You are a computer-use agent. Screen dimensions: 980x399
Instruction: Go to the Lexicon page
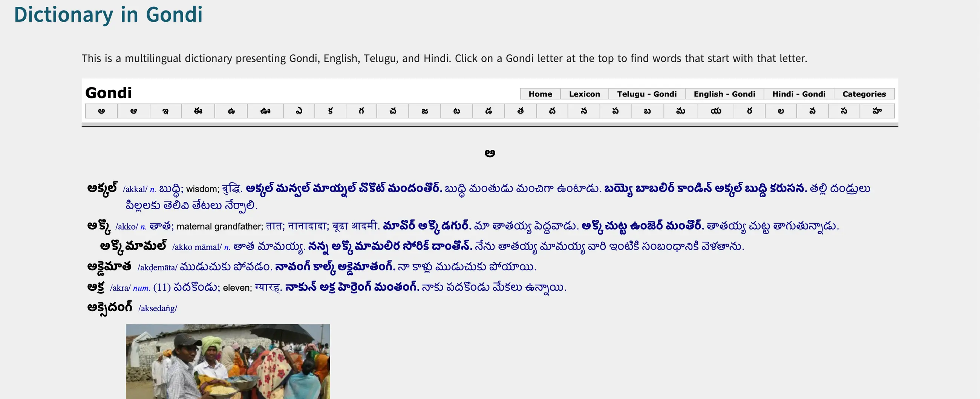pos(584,94)
